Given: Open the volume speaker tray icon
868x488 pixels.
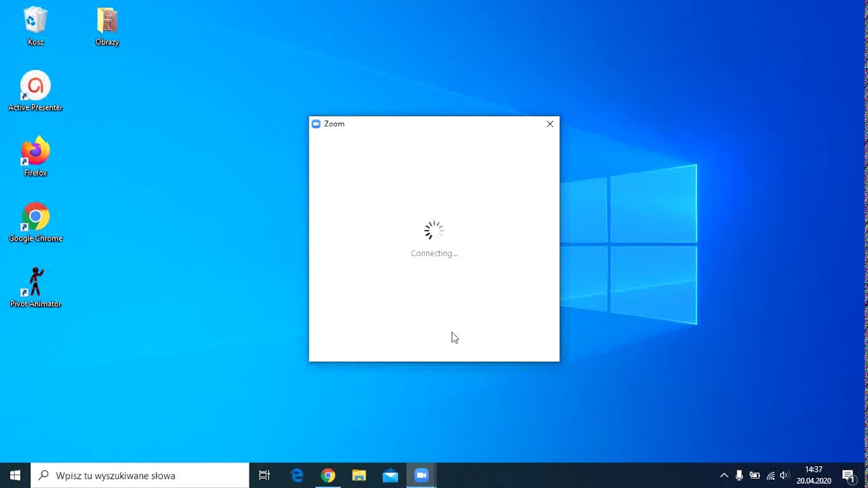Looking at the screenshot, I should pos(785,476).
